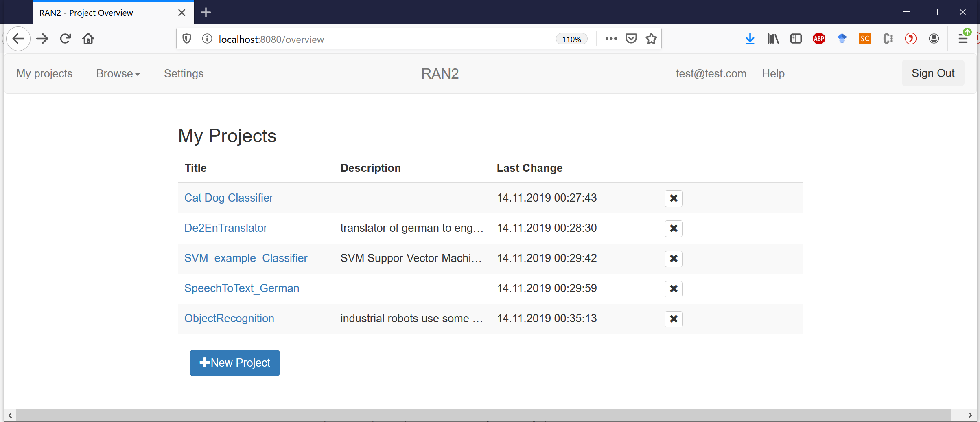
Task: Click the date 14.11.2019 00:27:43
Action: point(547,198)
